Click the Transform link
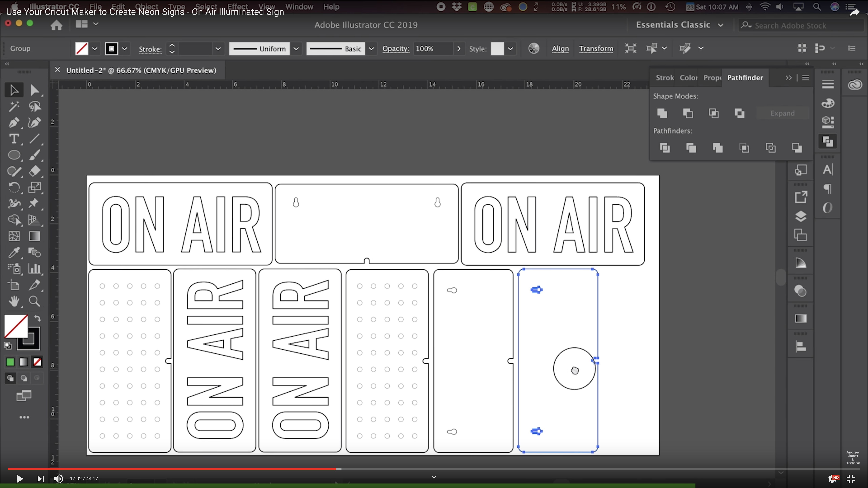Screen dimensions: 868x488 pyautogui.click(x=596, y=48)
